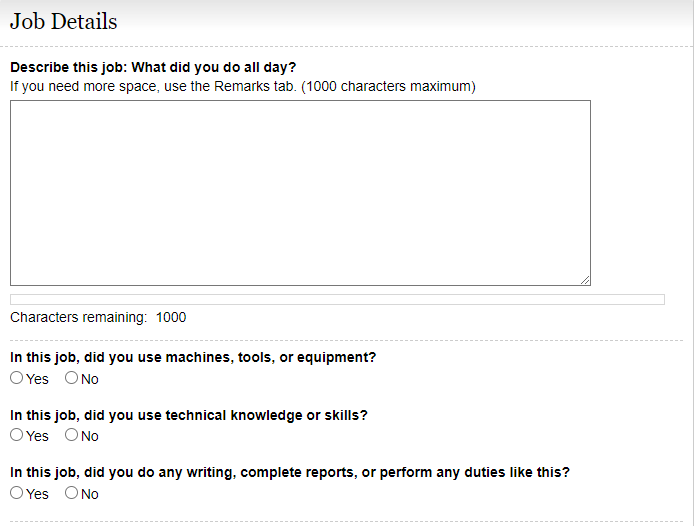Click the 'No' label text under machines question
Viewport: 696px width, 526px height.
[90, 379]
